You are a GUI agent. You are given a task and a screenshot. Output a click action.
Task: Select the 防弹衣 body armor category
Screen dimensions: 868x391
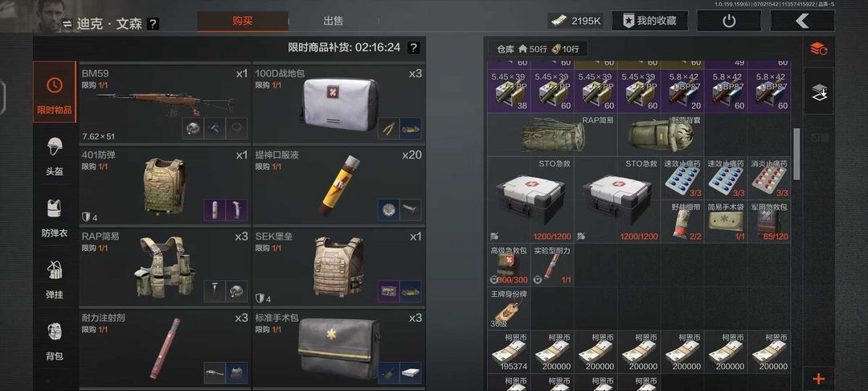tap(55, 218)
